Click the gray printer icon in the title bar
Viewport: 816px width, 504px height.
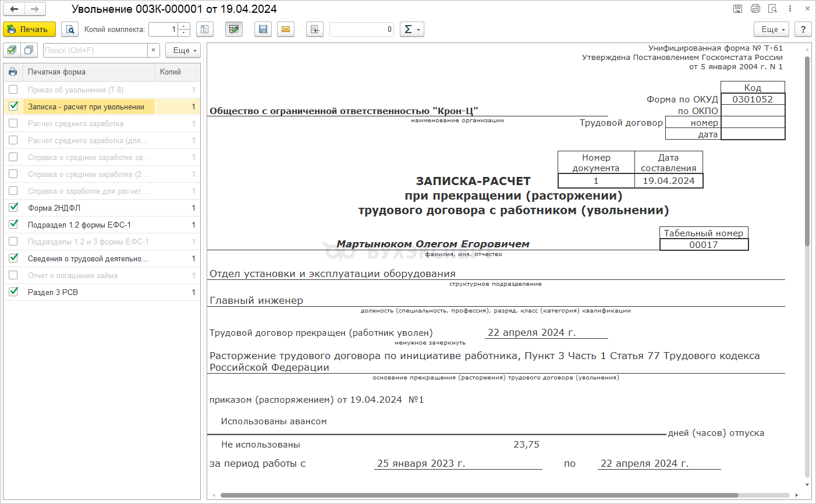(x=755, y=9)
